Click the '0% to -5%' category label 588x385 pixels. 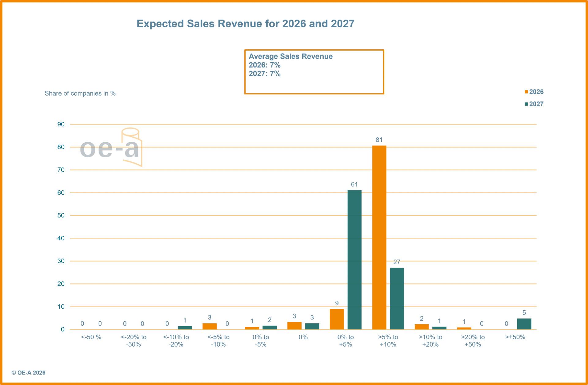click(x=261, y=341)
